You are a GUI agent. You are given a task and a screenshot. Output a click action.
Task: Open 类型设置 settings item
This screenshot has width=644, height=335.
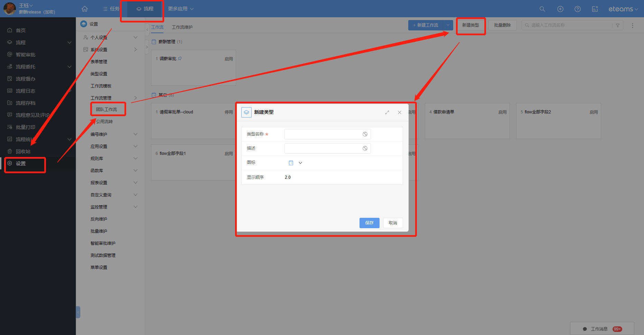point(99,74)
